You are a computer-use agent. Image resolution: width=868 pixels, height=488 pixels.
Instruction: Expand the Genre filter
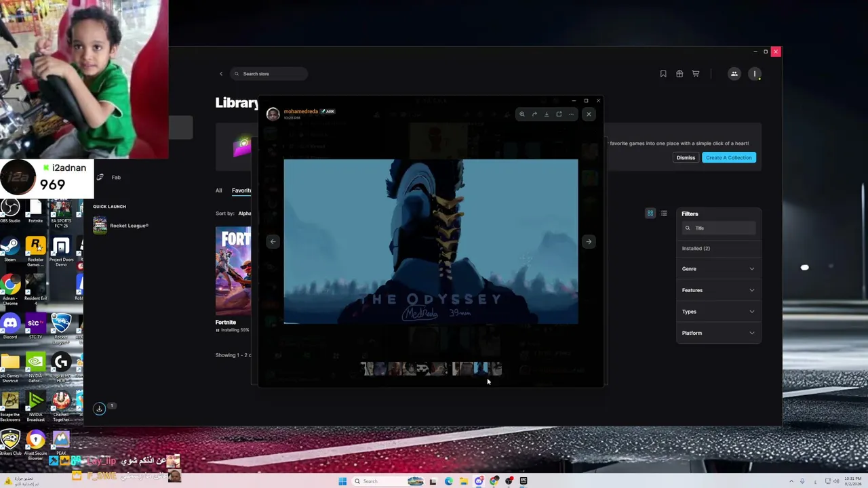[718, 268]
